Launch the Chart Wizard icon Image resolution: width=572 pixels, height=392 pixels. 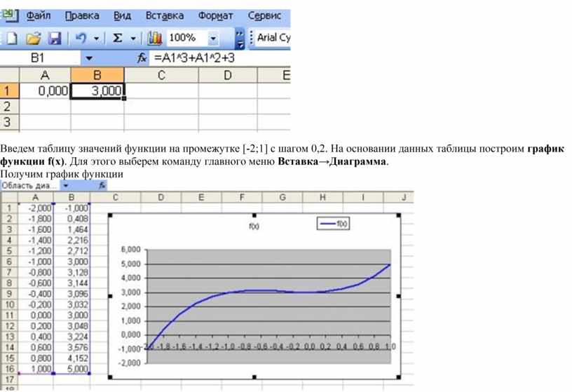click(155, 39)
